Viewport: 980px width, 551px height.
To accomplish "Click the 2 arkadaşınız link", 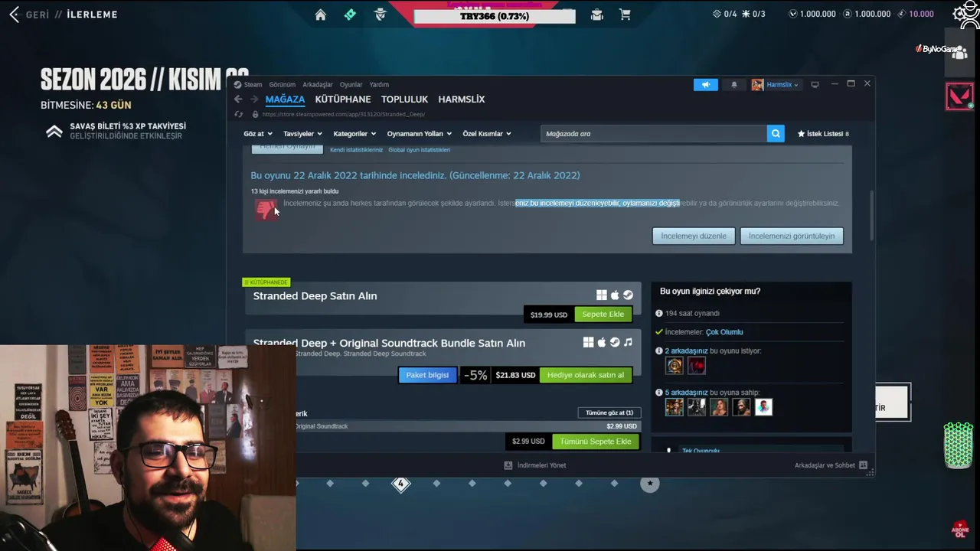I will pyautogui.click(x=686, y=350).
